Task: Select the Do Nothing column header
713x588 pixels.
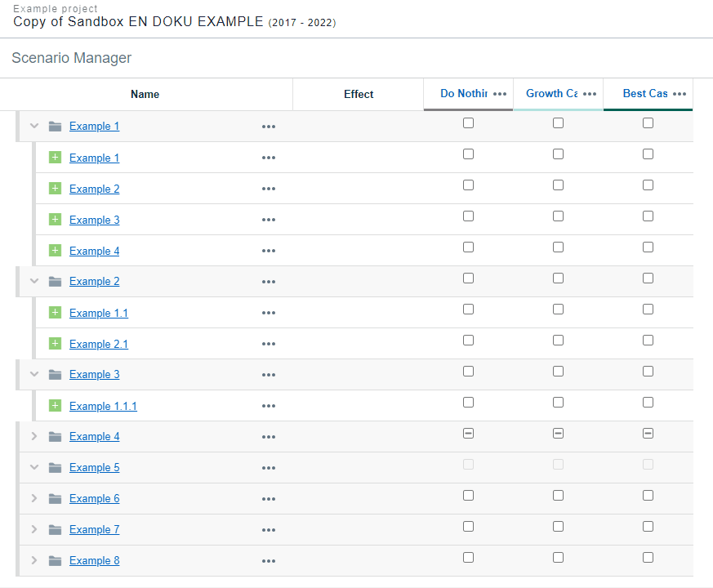Action: [463, 94]
